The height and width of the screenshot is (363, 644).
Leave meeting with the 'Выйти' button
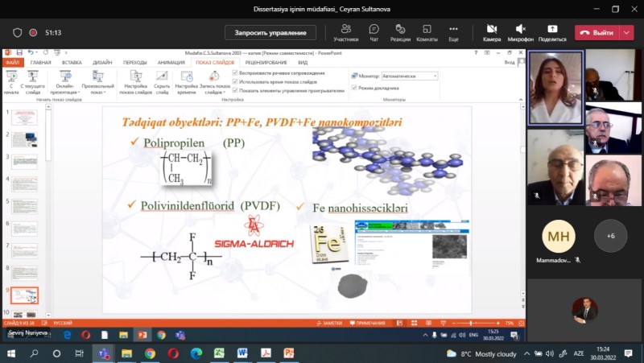pyautogui.click(x=597, y=32)
